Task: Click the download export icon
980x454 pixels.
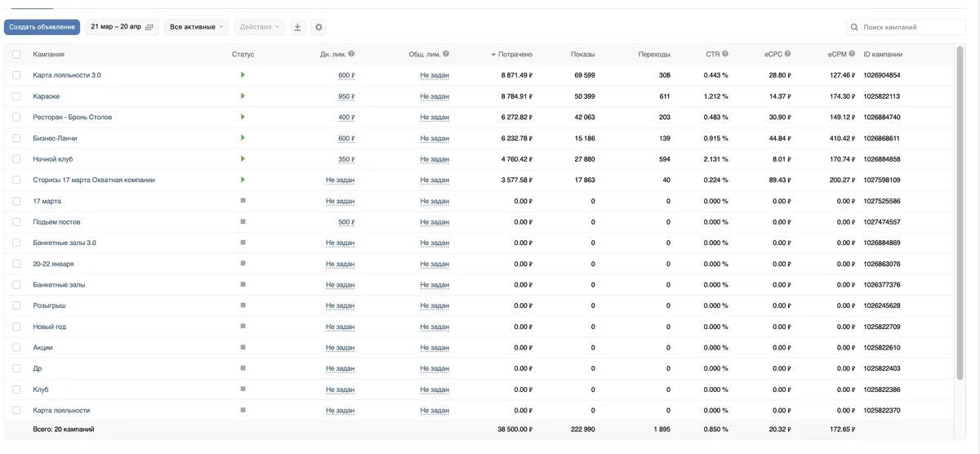Action: [x=297, y=27]
